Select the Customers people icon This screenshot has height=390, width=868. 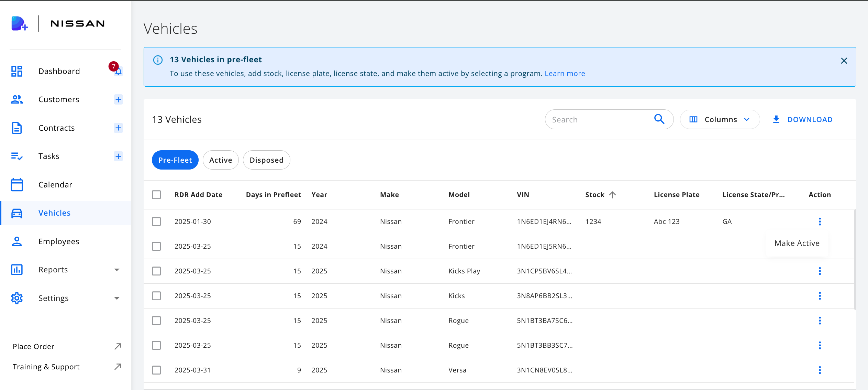pos(17,99)
